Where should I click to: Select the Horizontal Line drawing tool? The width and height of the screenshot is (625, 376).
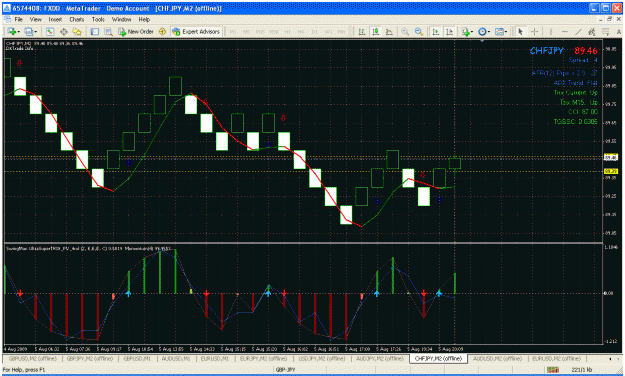[565, 31]
